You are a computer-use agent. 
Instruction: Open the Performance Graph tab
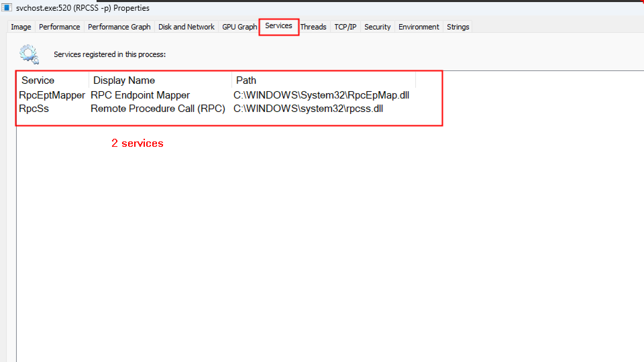click(x=119, y=27)
